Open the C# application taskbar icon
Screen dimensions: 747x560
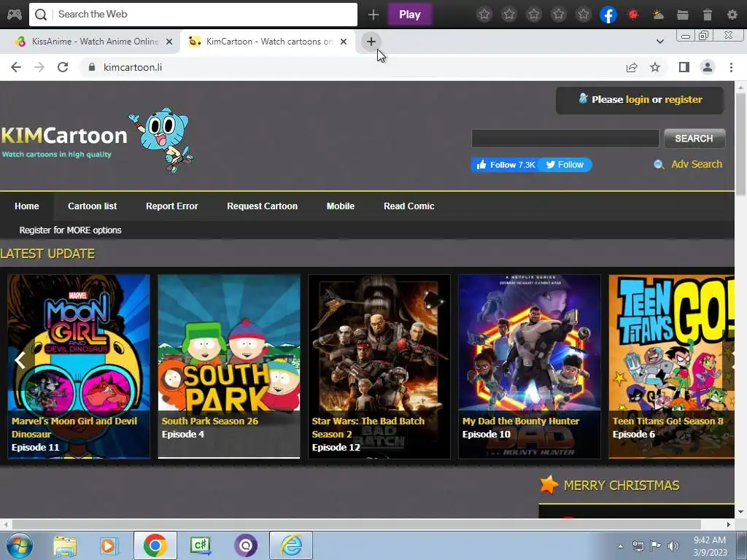(x=201, y=545)
